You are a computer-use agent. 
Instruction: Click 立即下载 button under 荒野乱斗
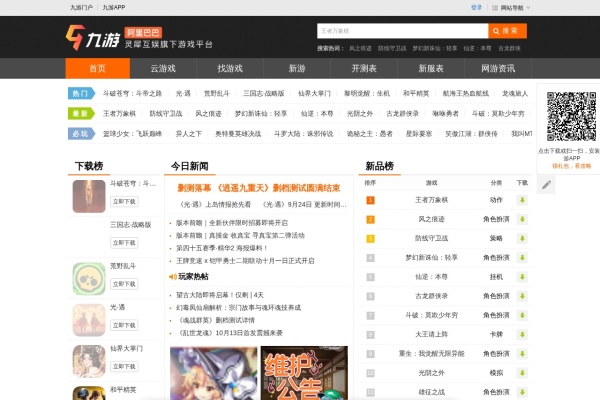tap(124, 284)
